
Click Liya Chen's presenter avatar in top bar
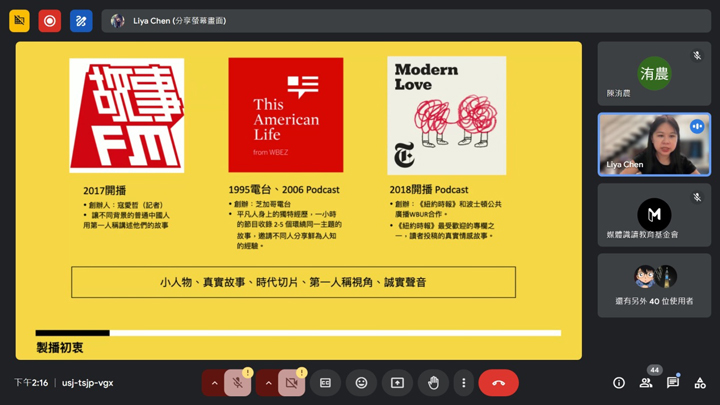click(x=118, y=21)
